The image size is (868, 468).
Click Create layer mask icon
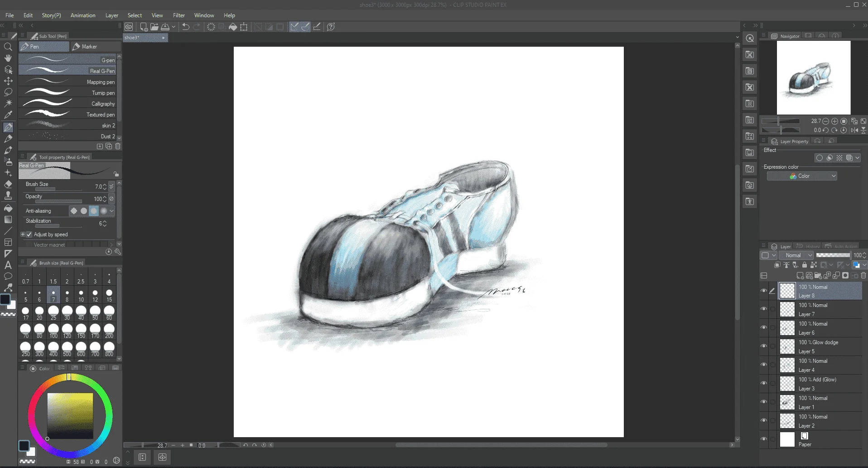coord(845,276)
